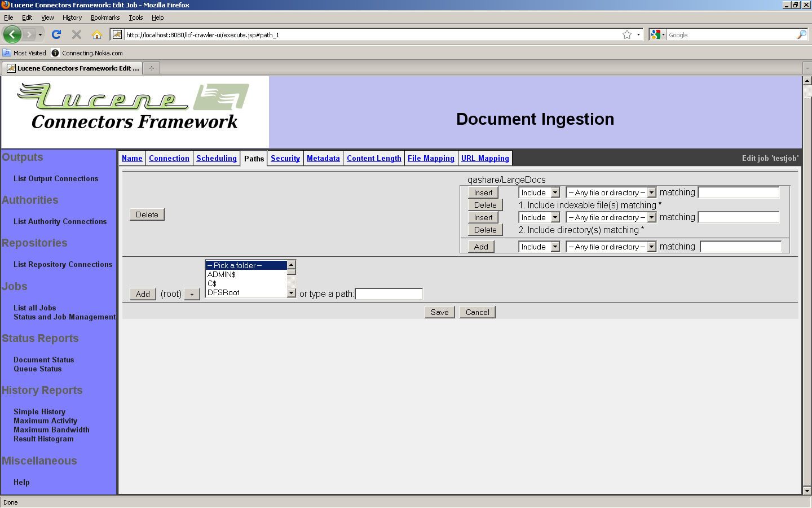Open the URL Mapping tab
Image resolution: width=812 pixels, height=508 pixels.
pos(485,158)
